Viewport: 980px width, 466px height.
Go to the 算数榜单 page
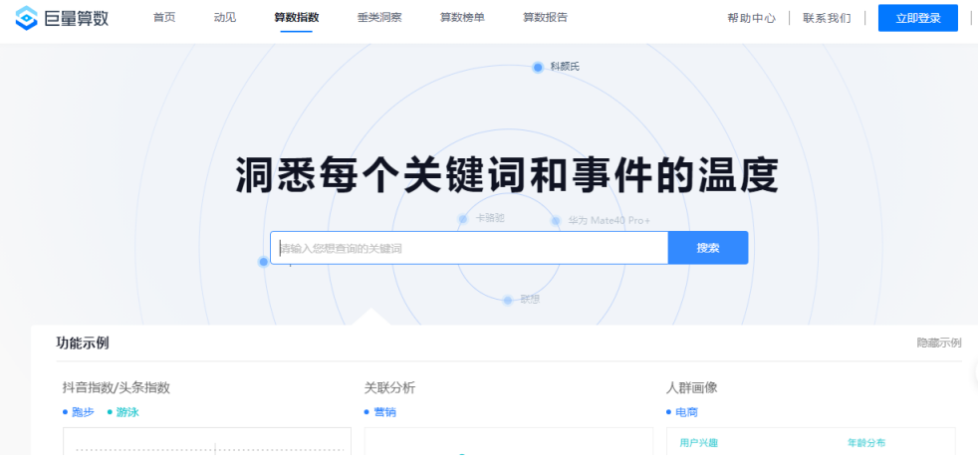click(x=462, y=18)
